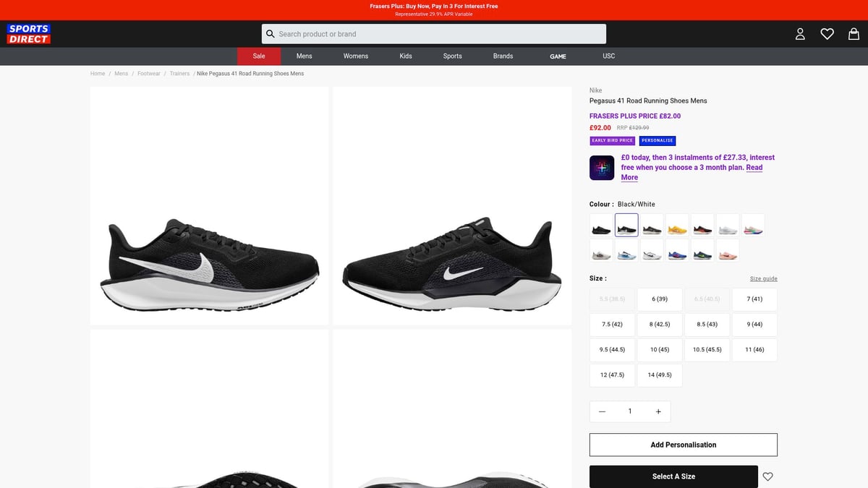Screen dimensions: 868x488
Task: Open the Kids menu
Action: (x=406, y=56)
